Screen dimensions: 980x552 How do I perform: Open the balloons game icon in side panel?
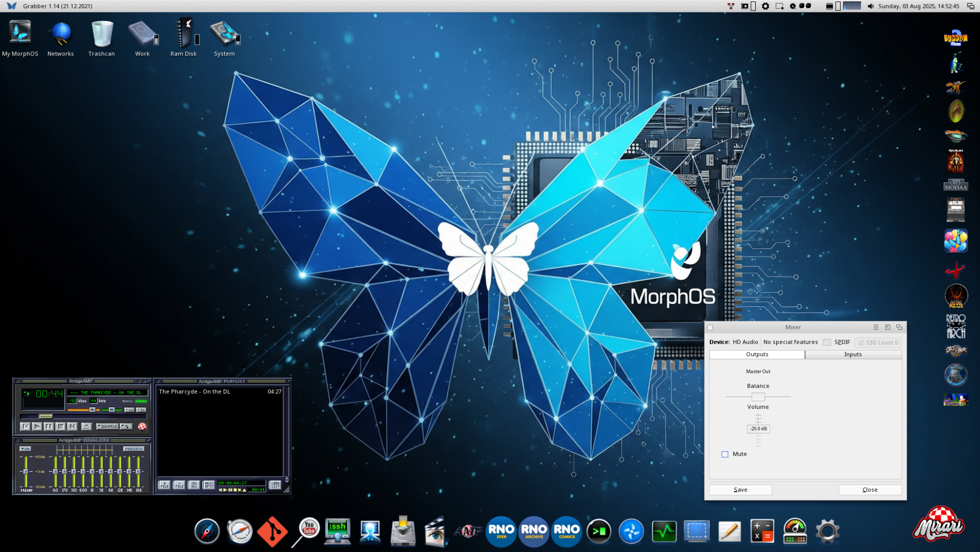tap(956, 241)
